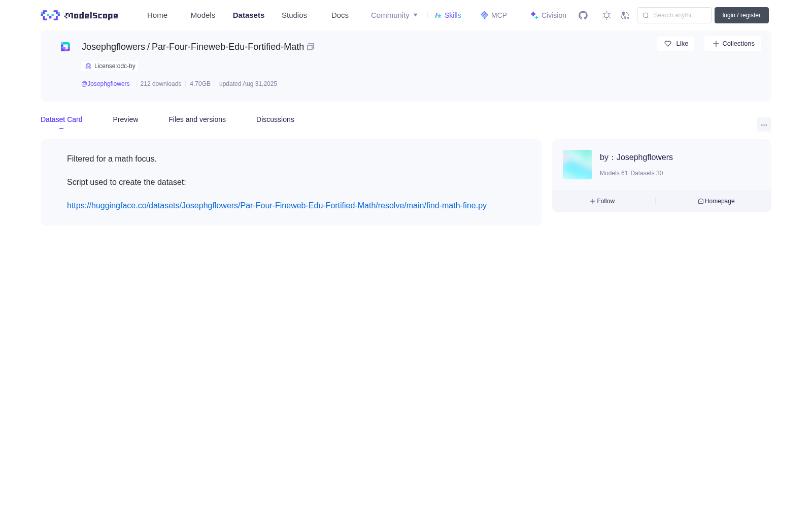
Task: Click the Models 61 count
Action: click(614, 173)
